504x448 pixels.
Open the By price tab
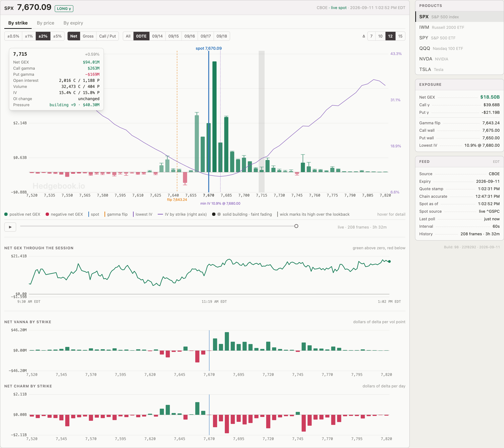click(x=46, y=23)
